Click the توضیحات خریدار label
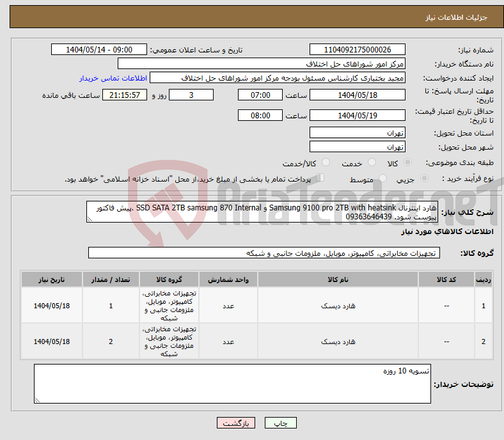The width and height of the screenshot is (504, 440). [x=464, y=384]
